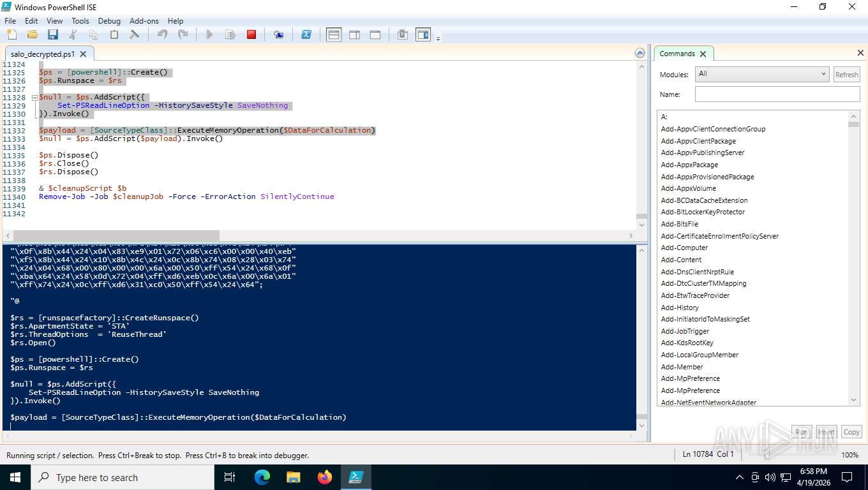
Task: Click the Copy button in Commands pane
Action: point(851,432)
